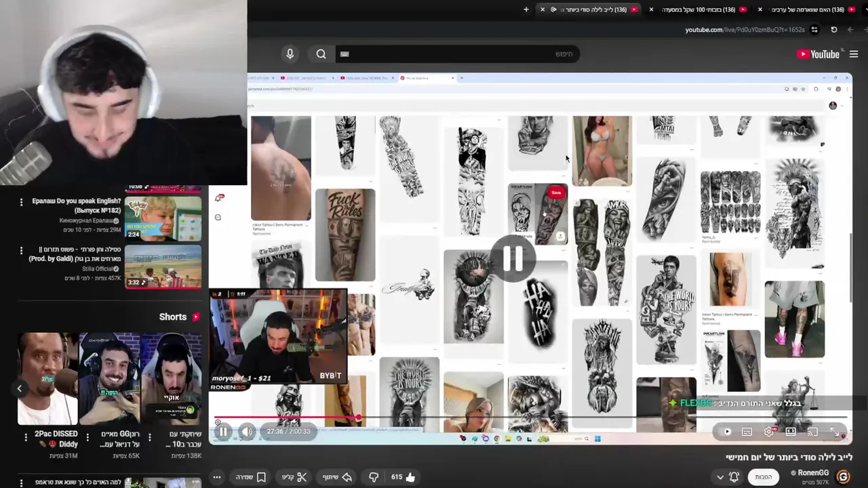Open the YouTube hamburger guide menu

pos(854,54)
